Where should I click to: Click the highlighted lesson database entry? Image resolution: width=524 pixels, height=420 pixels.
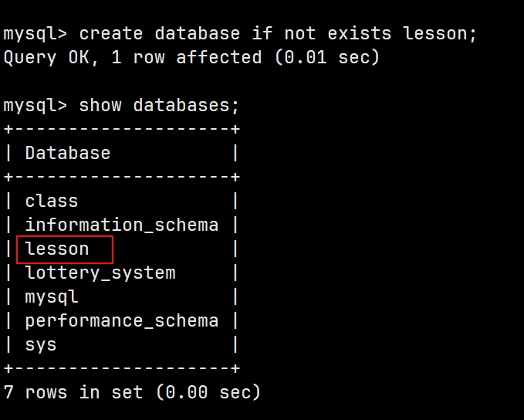(x=57, y=249)
